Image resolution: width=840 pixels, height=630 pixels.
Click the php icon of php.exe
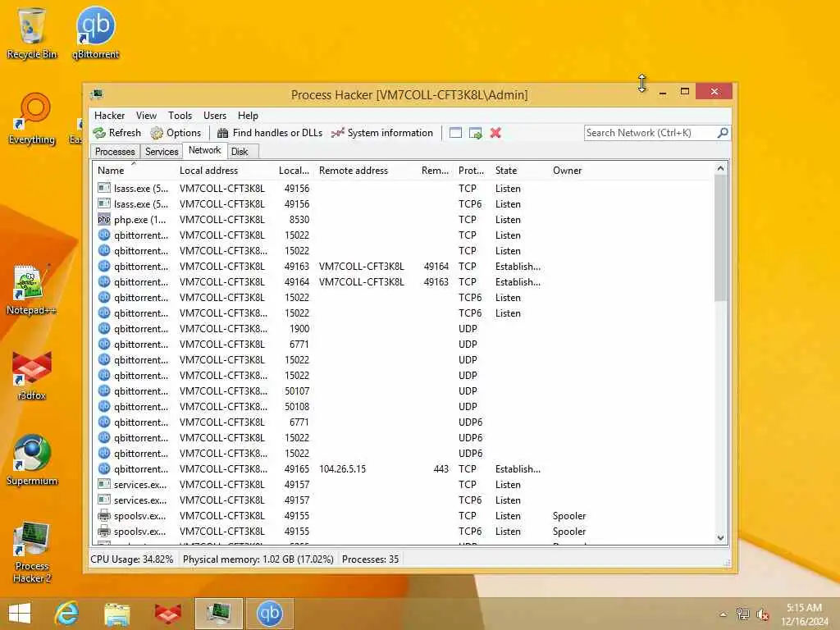click(104, 219)
